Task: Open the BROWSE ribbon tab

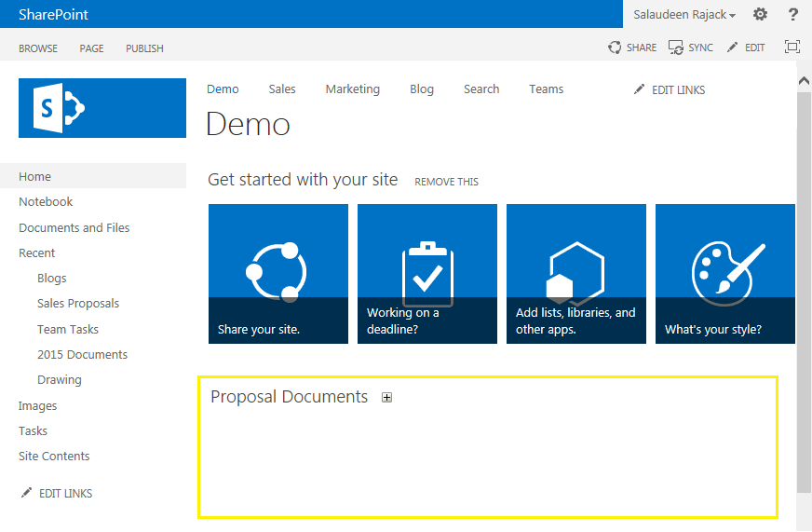Action: pos(38,48)
